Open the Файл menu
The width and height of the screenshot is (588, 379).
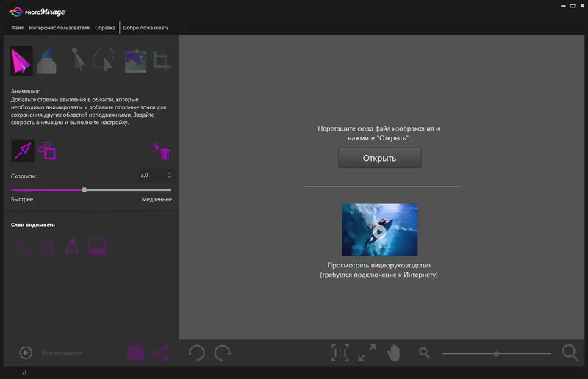[x=17, y=28]
